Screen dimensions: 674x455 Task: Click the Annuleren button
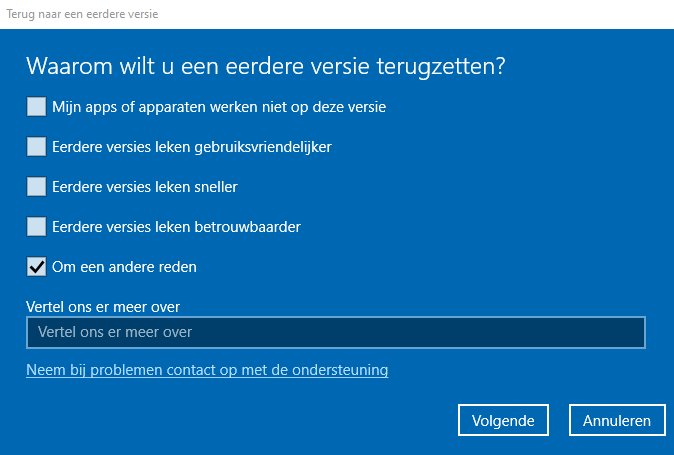tap(617, 420)
